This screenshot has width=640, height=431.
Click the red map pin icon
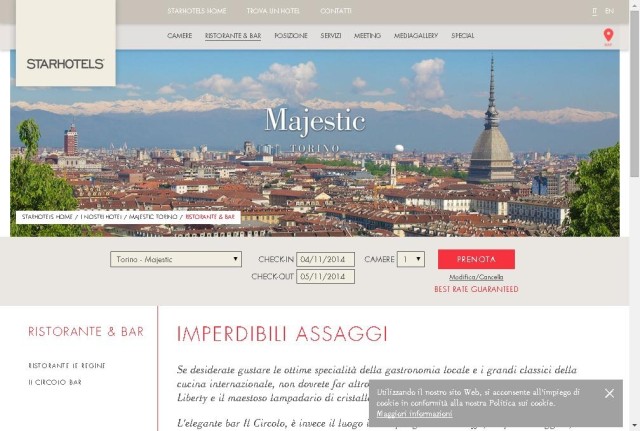(608, 36)
